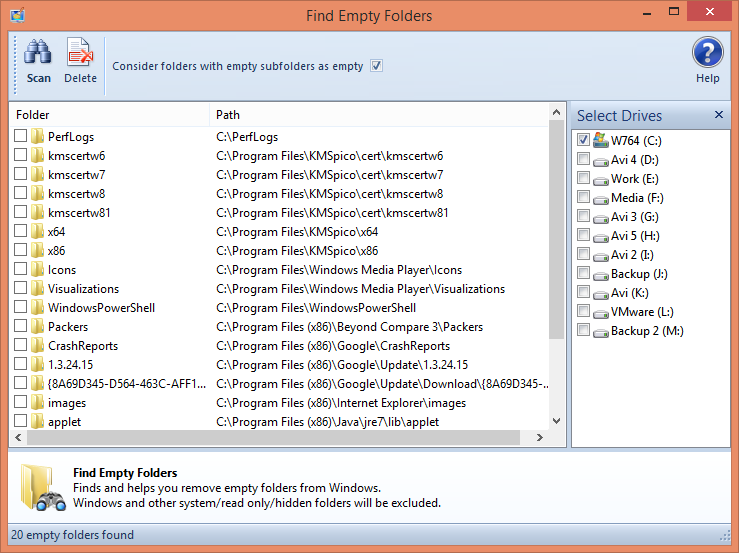Click the horizontal scrollbar right arrow
The height and width of the screenshot is (553, 739).
coord(540,437)
